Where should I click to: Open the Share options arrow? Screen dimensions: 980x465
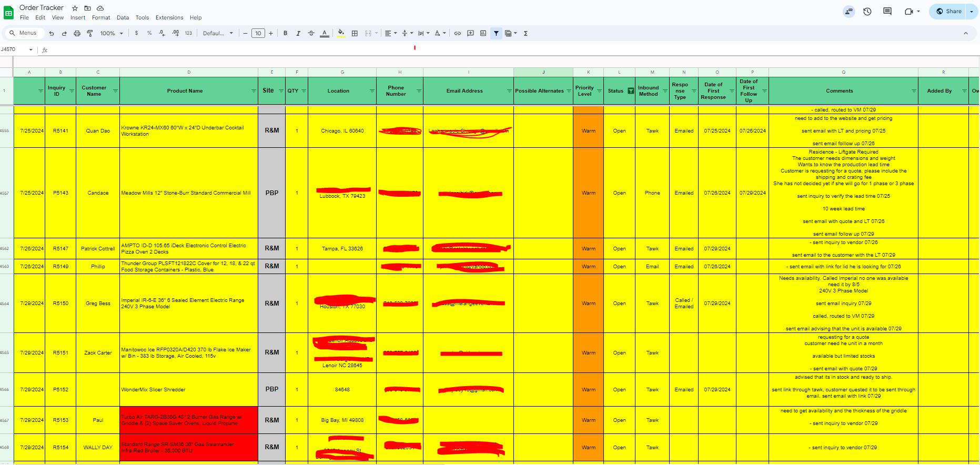click(972, 11)
